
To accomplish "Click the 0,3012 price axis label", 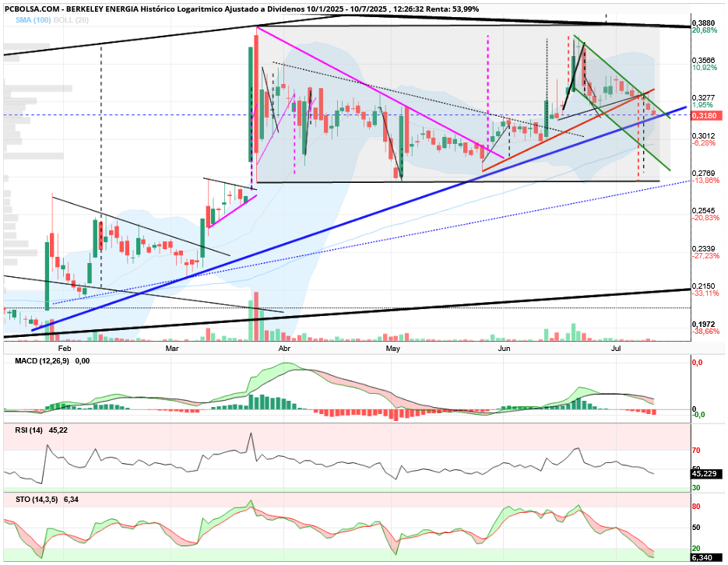I will [703, 136].
